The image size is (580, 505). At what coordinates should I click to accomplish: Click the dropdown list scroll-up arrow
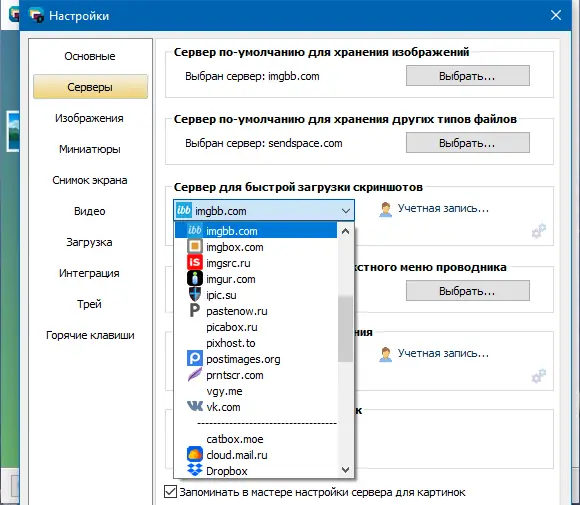coord(345,232)
